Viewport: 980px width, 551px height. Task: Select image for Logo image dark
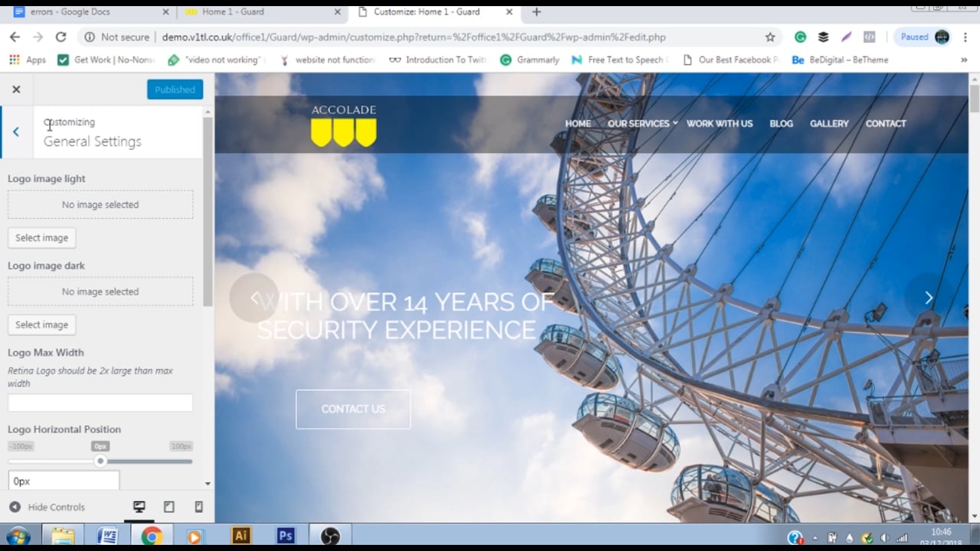coord(41,324)
